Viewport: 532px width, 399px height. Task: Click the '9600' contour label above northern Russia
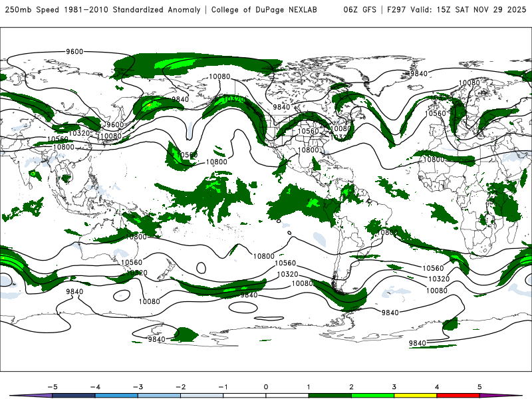point(74,52)
